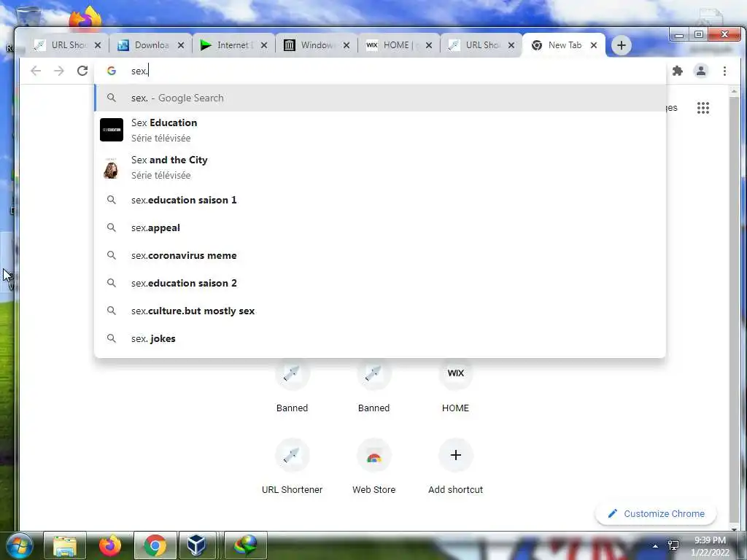Image resolution: width=747 pixels, height=560 pixels.
Task: Open a new tab with plus button
Action: [622, 45]
